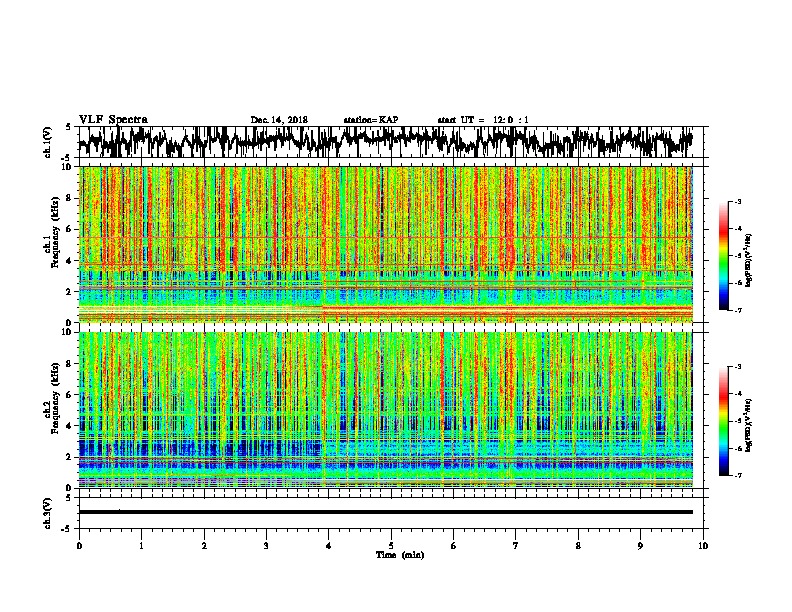Click the ch.1 spectrogram color bar
792x612 pixels.
(723, 256)
